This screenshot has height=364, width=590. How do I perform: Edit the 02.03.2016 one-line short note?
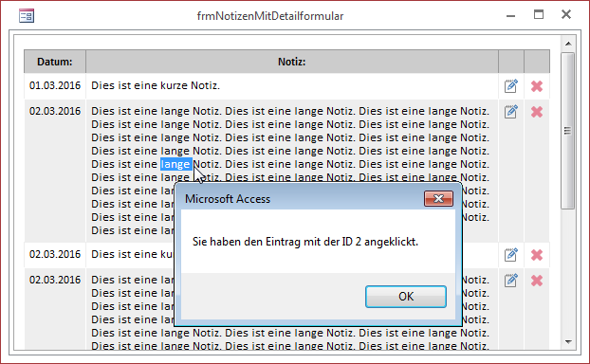tap(510, 255)
